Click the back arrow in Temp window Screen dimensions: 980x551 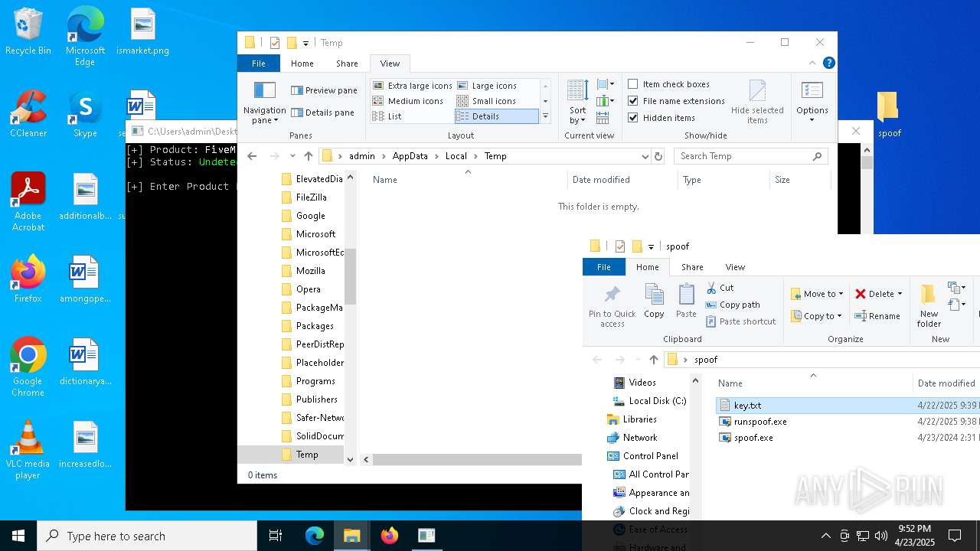coord(252,156)
